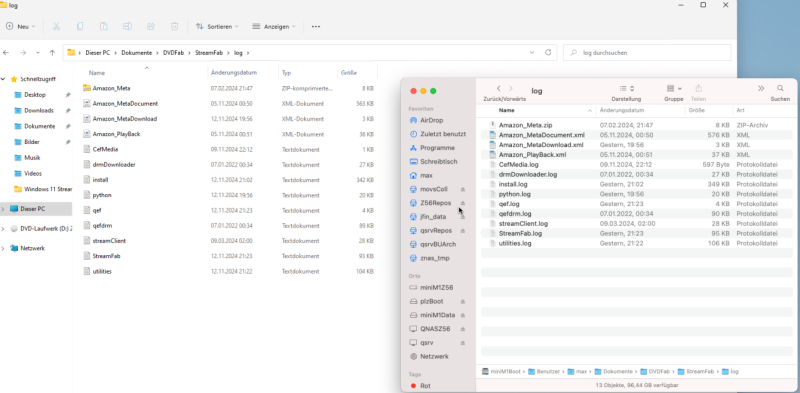Open the Sortieren dropdown menu
The height and width of the screenshot is (393, 800).
tap(217, 26)
